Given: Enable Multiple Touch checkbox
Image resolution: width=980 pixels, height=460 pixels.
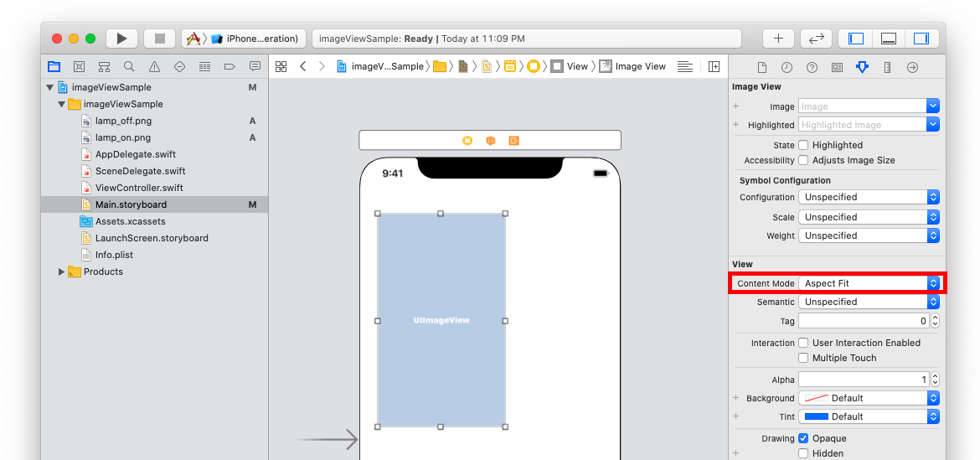Looking at the screenshot, I should (804, 358).
